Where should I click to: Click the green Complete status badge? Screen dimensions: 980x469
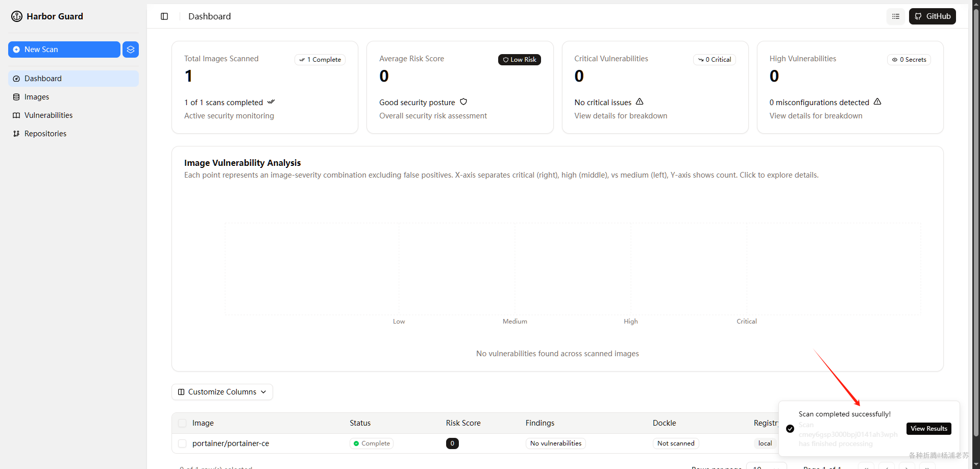pyautogui.click(x=372, y=443)
